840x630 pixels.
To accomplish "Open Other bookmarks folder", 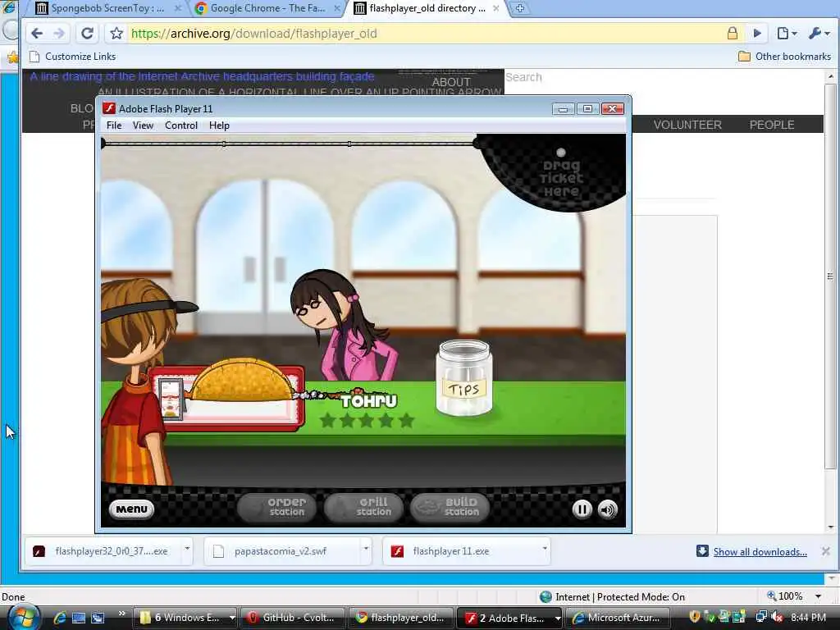I will 785,57.
